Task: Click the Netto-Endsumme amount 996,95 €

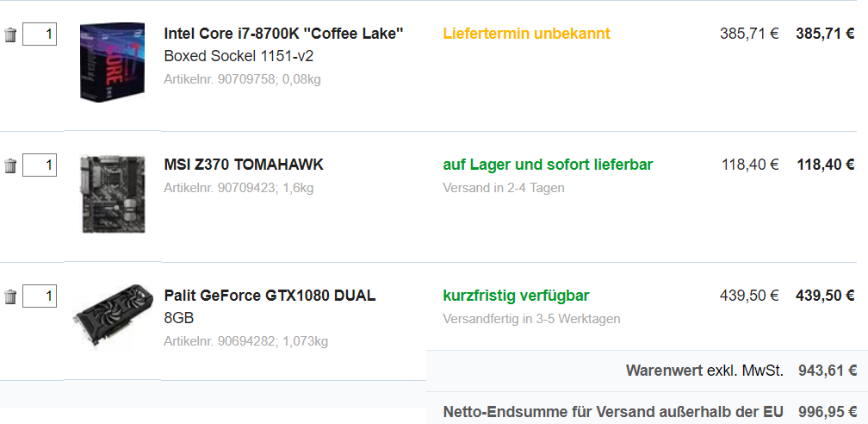Action: click(828, 412)
